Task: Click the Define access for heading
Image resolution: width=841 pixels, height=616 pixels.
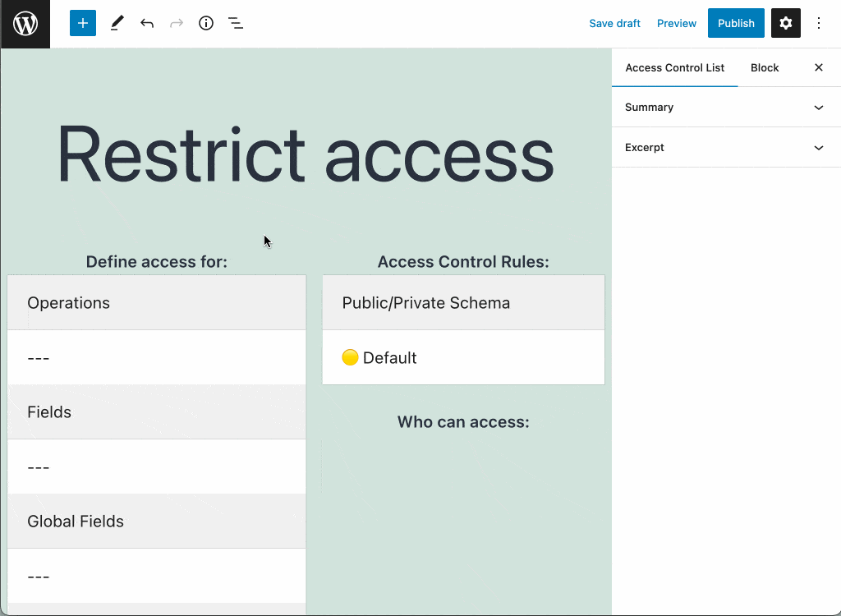Action: pyautogui.click(x=157, y=262)
